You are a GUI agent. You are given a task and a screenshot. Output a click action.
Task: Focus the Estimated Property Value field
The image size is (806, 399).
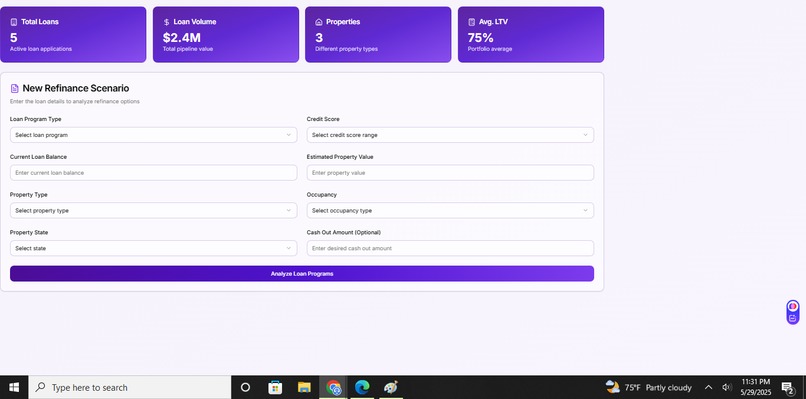point(450,173)
